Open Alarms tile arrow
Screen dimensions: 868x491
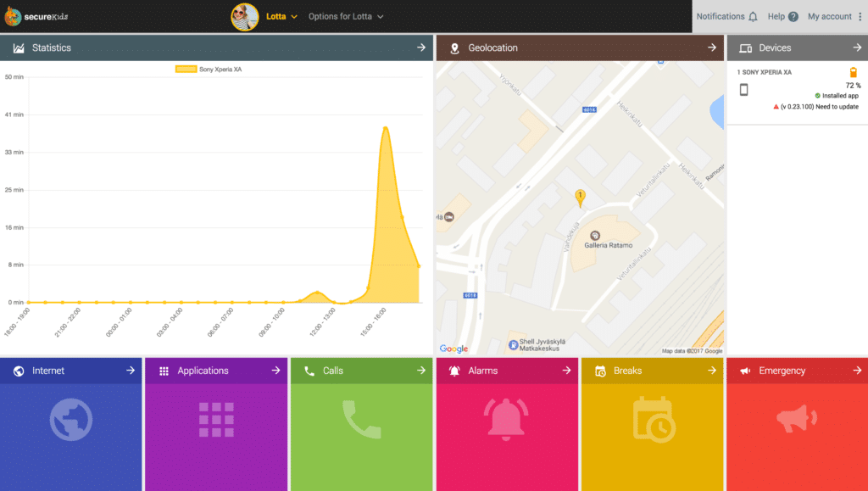coord(566,371)
